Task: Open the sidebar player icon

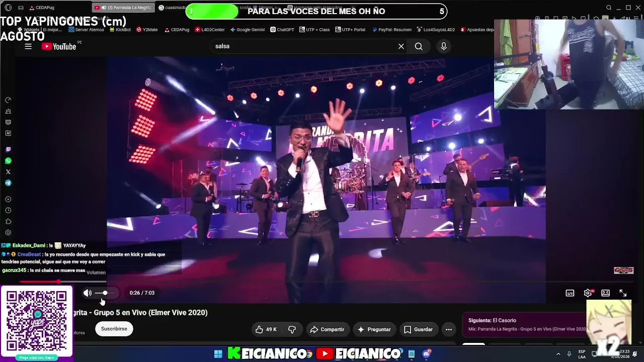Action: tap(8, 200)
